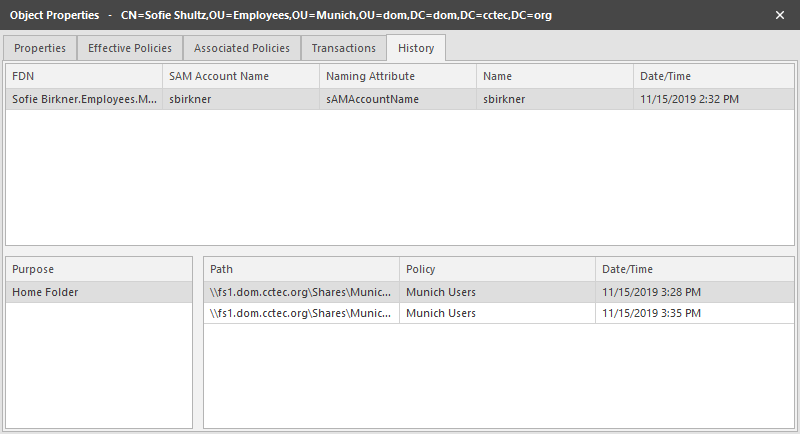Select the Sofie Birkner history row
The width and height of the screenshot is (800, 434).
click(x=84, y=99)
